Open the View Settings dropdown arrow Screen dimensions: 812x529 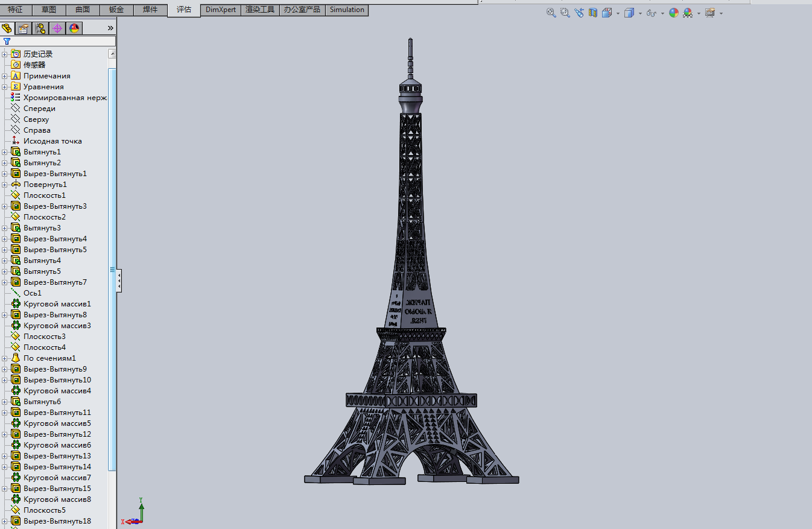point(721,13)
